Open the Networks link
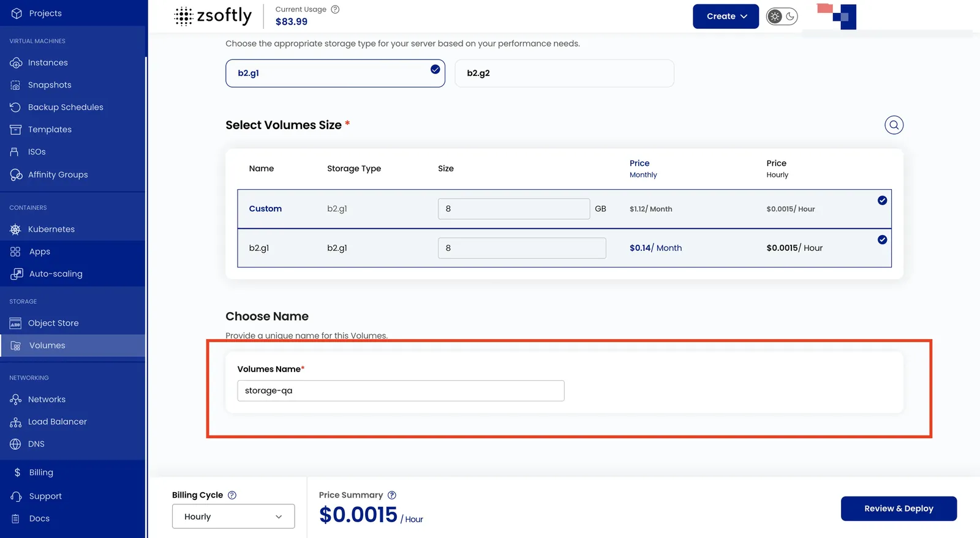 (47, 400)
